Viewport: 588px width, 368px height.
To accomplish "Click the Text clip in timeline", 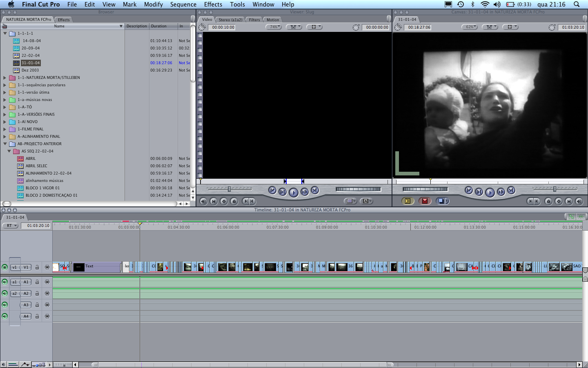I will coord(96,267).
